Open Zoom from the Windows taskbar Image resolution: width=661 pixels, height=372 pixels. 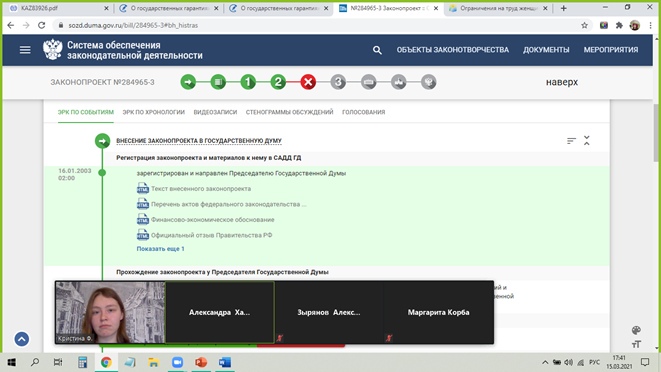tap(177, 362)
